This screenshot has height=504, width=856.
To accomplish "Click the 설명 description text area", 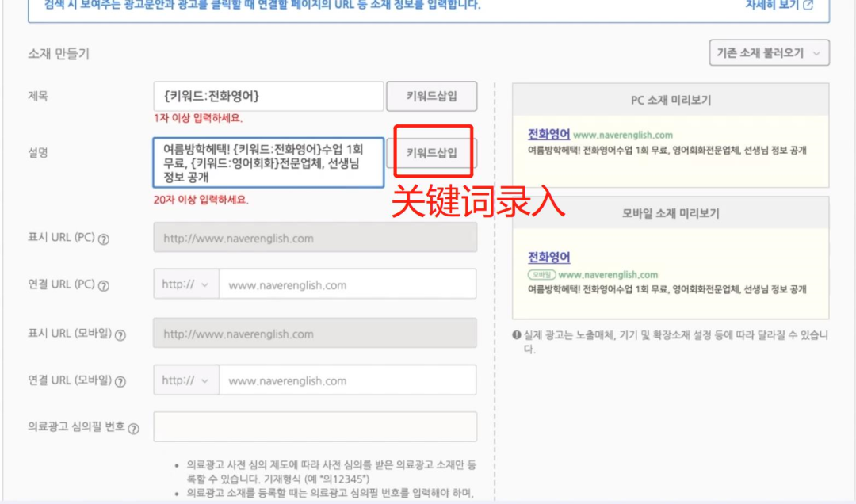I will [x=268, y=162].
